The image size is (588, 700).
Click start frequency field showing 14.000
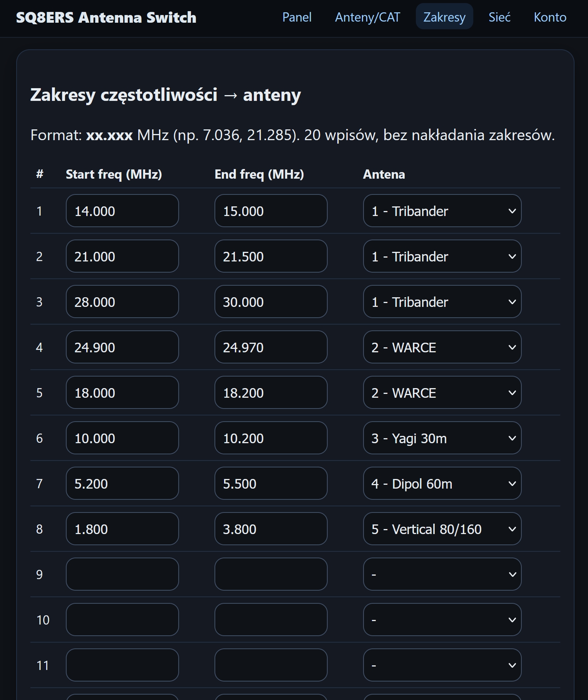(122, 211)
